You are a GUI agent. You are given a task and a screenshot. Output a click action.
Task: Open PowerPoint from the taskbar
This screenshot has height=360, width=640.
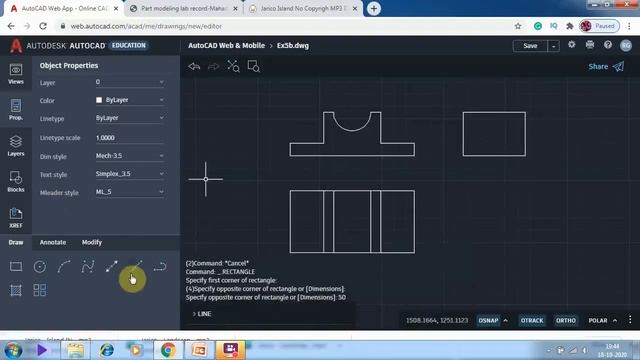(199, 350)
